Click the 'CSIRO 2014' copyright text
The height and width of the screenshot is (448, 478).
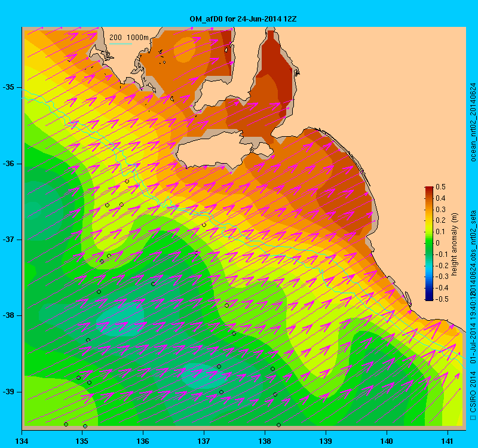tap(473, 391)
